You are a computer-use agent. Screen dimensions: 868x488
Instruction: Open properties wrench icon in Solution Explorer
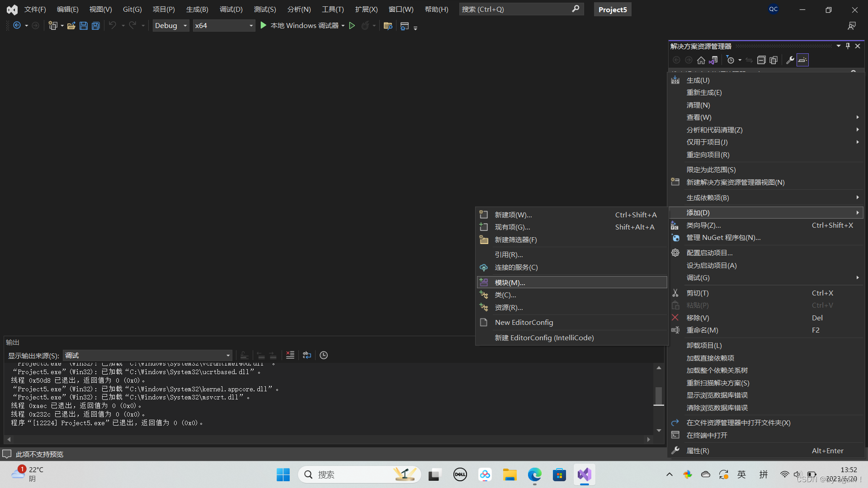[x=790, y=60]
